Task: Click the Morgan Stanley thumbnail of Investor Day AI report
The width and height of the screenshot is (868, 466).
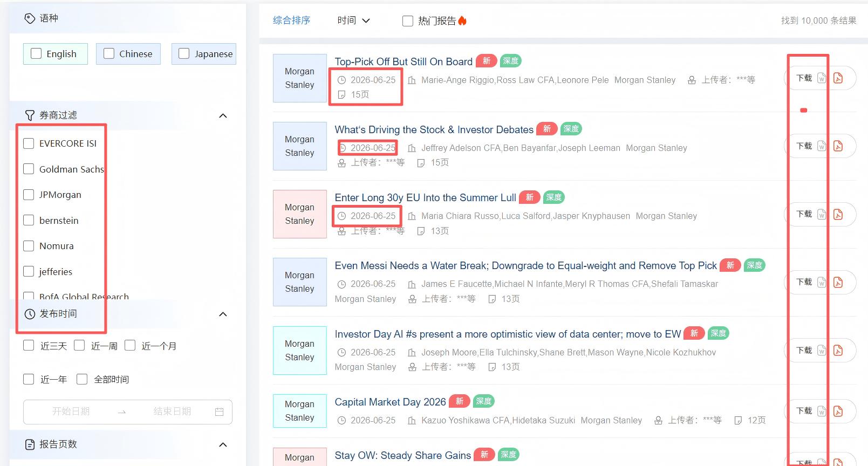Action: point(299,351)
